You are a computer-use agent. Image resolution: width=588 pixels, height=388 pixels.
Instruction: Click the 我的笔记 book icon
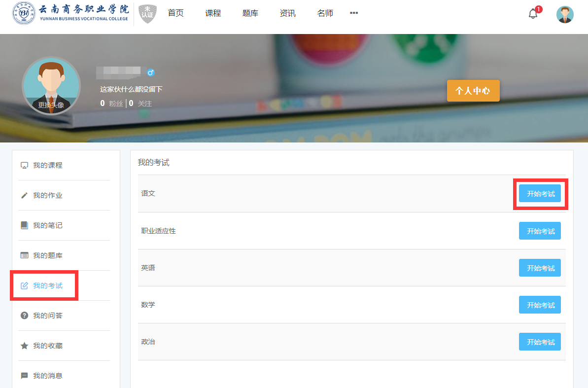[24, 225]
